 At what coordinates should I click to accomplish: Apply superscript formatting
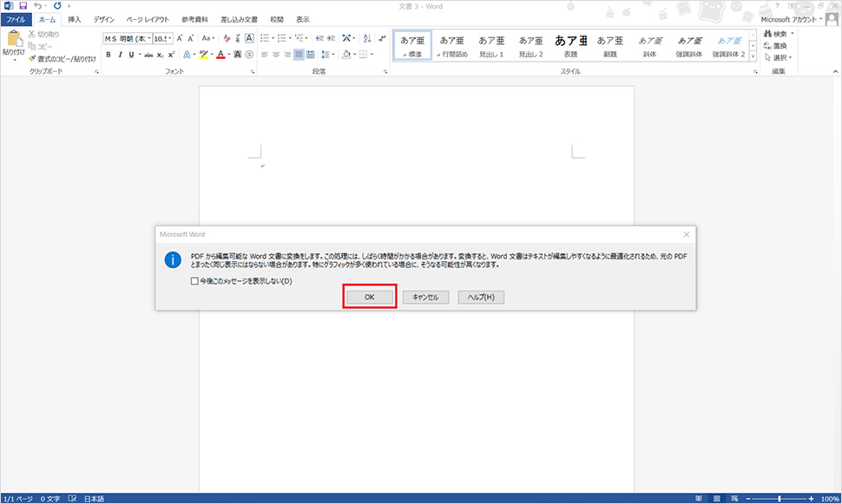pyautogui.click(x=171, y=55)
